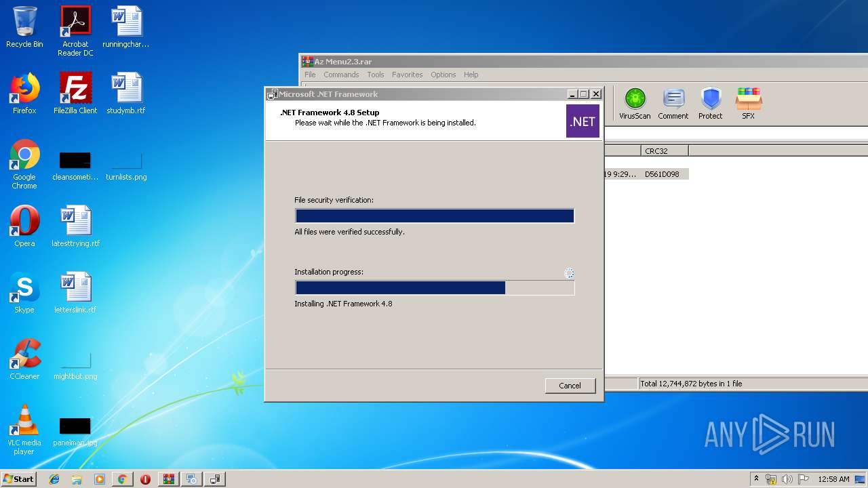Select the letterslink.rtf desktop file
Image resolution: width=868 pixels, height=488 pixels.
[x=75, y=292]
